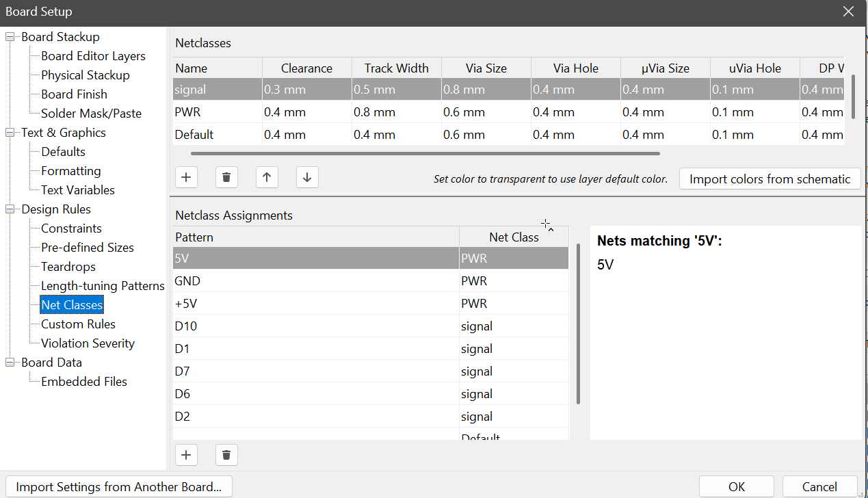The image size is (868, 498).
Task: Select the +5V pattern row
Action: click(370, 304)
